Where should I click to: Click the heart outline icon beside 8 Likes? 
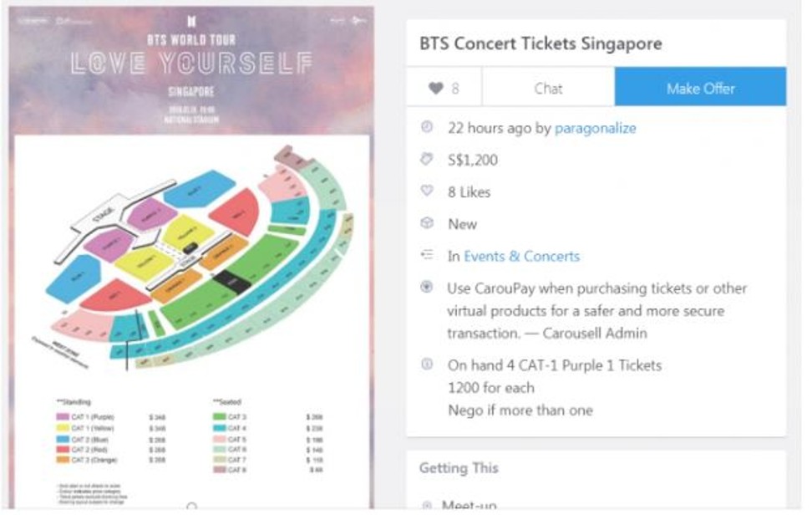click(427, 191)
